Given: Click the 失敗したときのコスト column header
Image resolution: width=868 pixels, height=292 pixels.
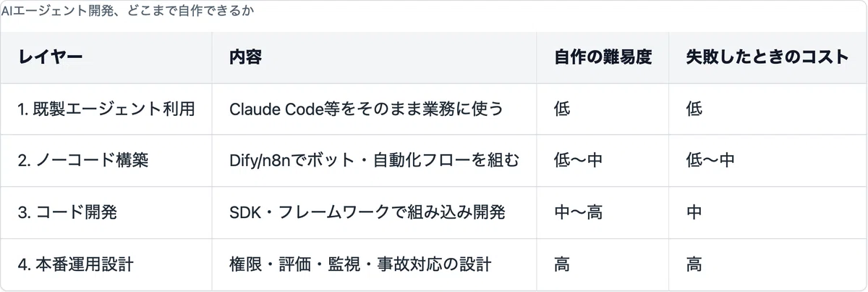Looking at the screenshot, I should click(x=767, y=57).
